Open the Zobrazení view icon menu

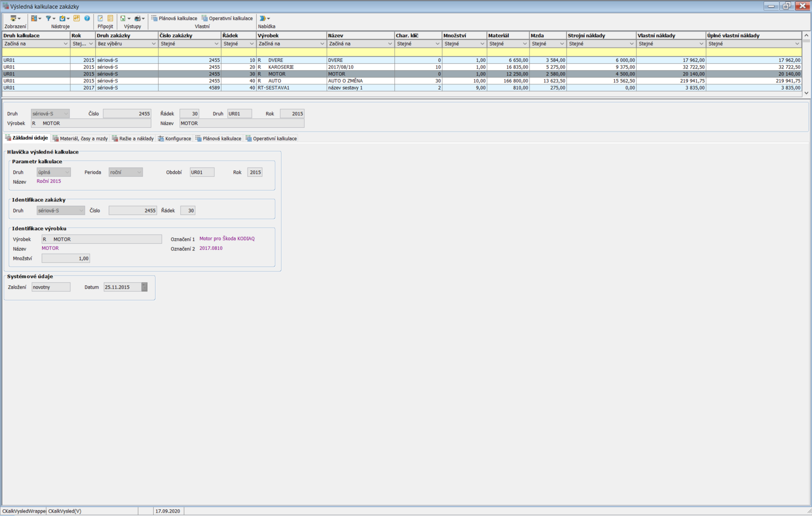(15, 19)
